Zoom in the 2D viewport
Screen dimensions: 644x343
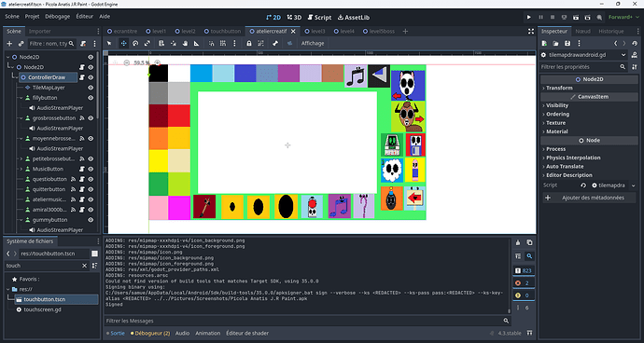[158, 62]
